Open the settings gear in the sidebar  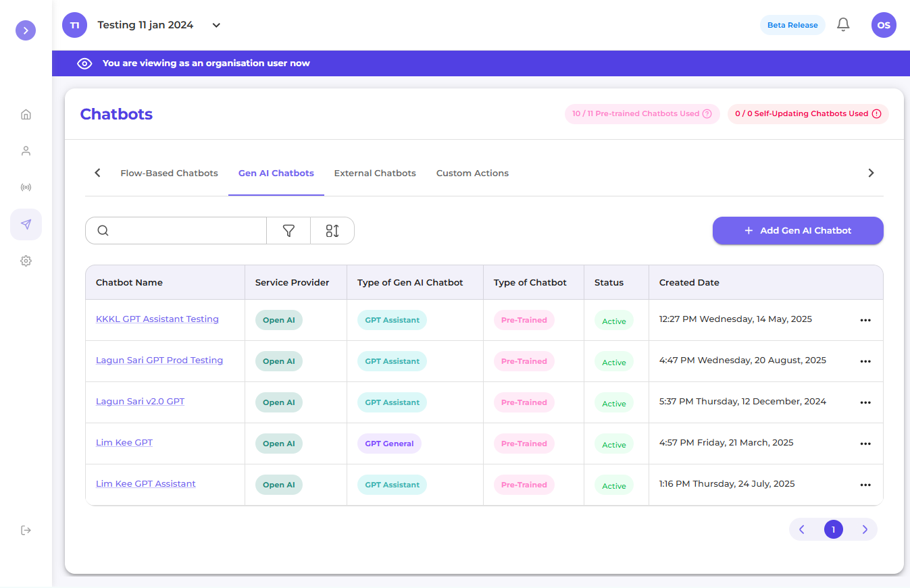click(x=26, y=261)
